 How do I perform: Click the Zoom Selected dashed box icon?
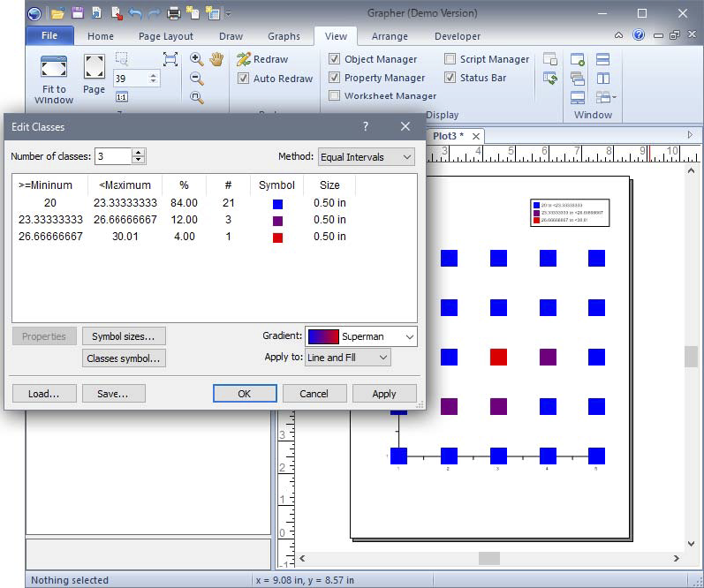tap(122, 59)
